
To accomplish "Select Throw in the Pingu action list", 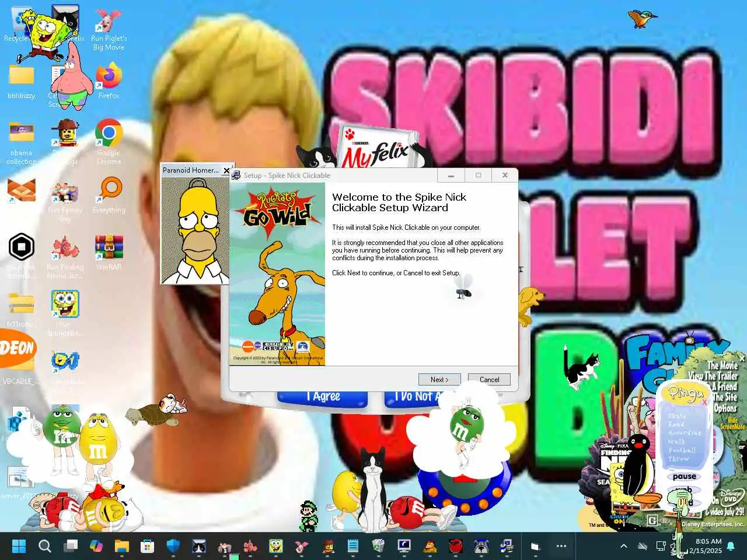I will [x=678, y=459].
